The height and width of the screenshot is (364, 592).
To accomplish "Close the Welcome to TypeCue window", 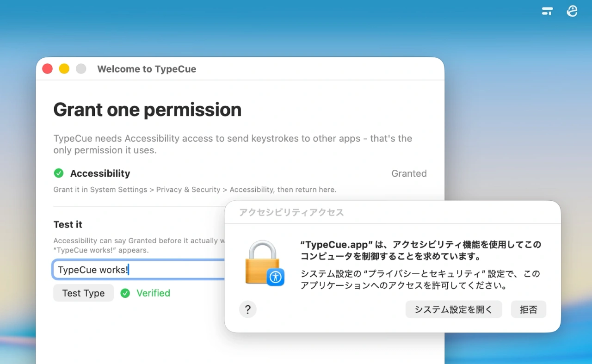I will pyautogui.click(x=48, y=69).
